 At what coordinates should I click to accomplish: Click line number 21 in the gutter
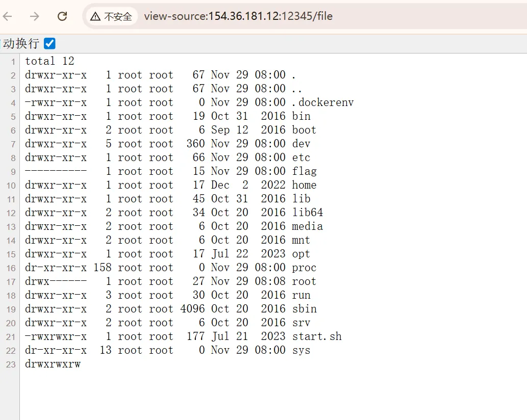pos(11,337)
